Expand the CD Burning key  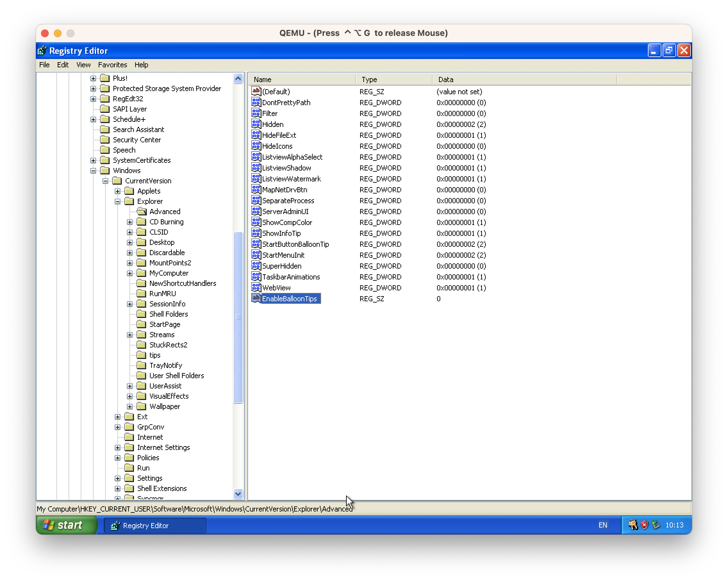click(x=130, y=222)
